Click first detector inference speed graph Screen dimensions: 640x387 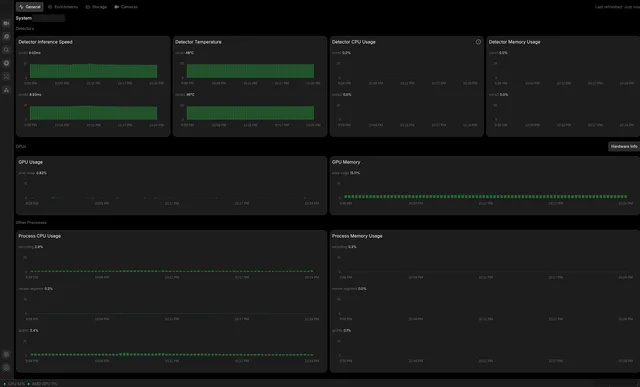93,71
